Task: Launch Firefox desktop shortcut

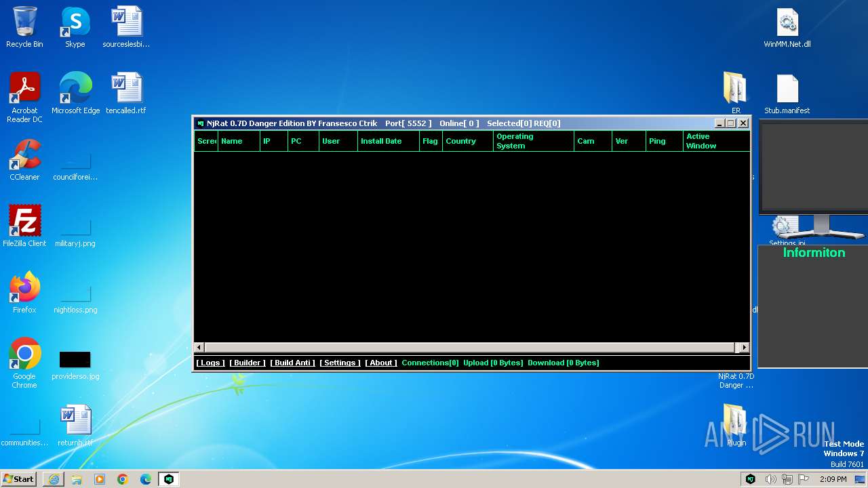Action: click(24, 293)
